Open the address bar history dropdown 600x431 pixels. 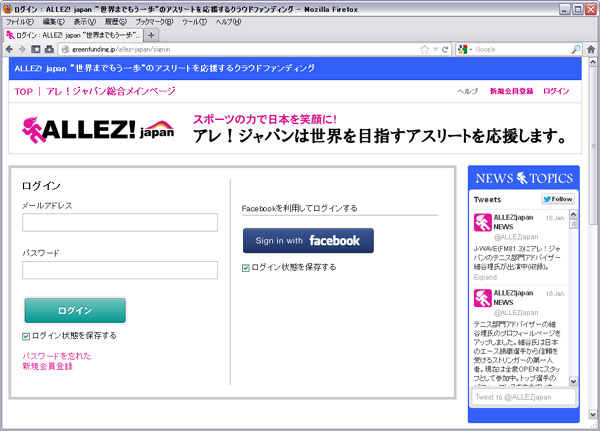click(437, 49)
